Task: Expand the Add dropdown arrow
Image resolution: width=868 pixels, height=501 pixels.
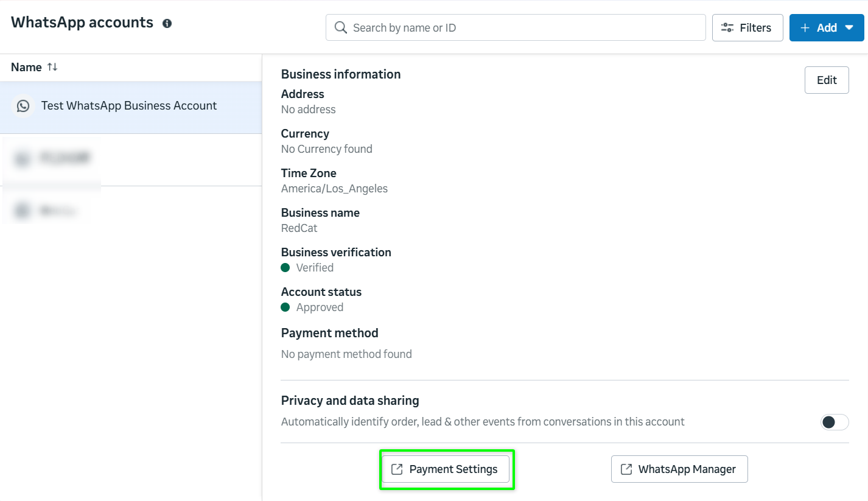Action: pyautogui.click(x=849, y=28)
